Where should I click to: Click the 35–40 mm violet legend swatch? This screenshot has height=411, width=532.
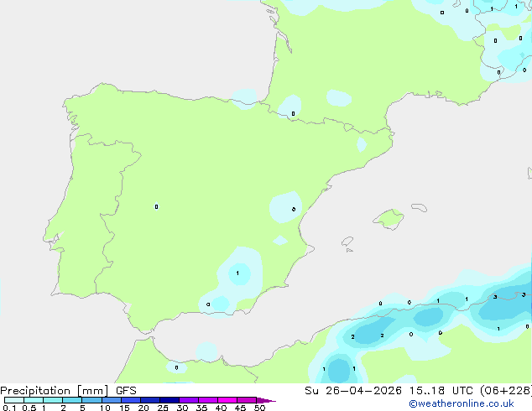pos(208,400)
